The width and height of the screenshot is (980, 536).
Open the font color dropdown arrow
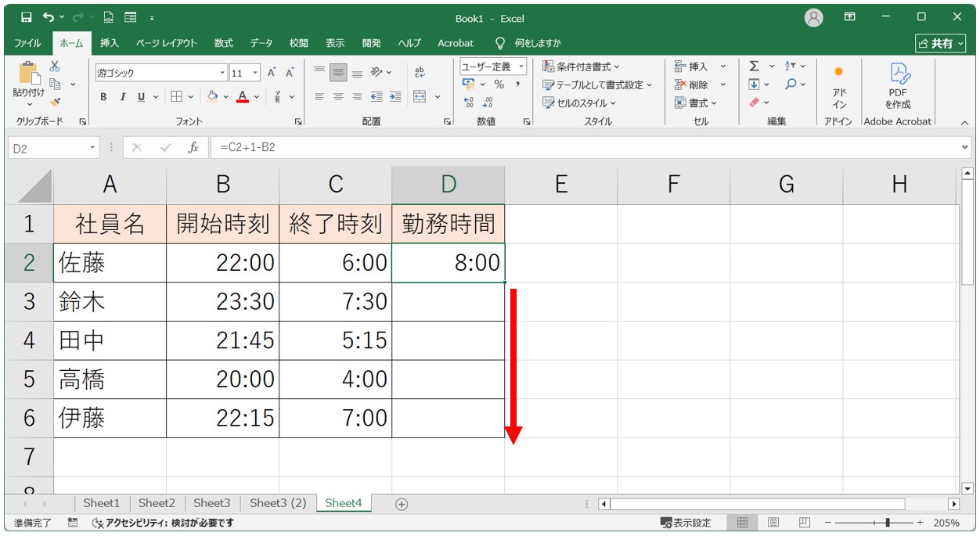pyautogui.click(x=257, y=97)
